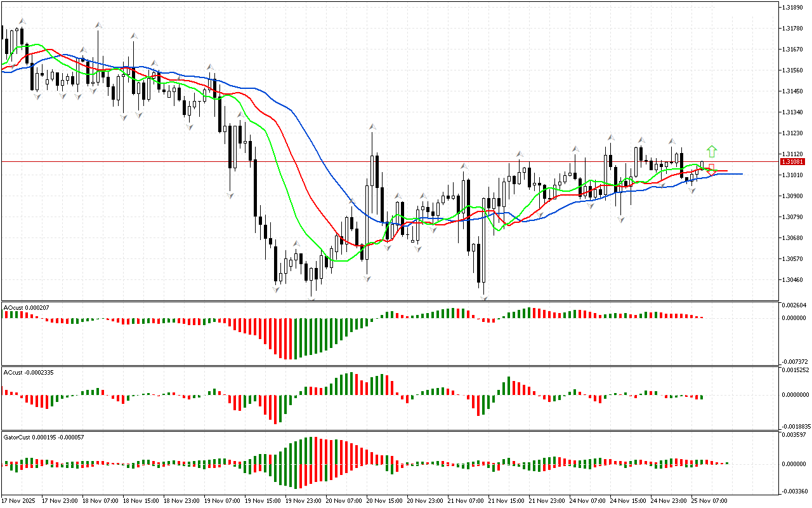Click the red down arrow signal

click(712, 168)
